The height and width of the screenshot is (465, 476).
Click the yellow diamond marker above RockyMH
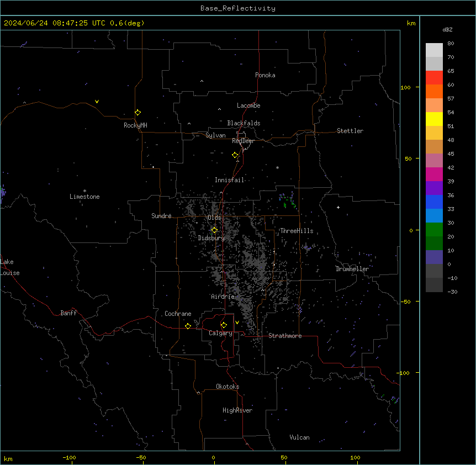137,113
